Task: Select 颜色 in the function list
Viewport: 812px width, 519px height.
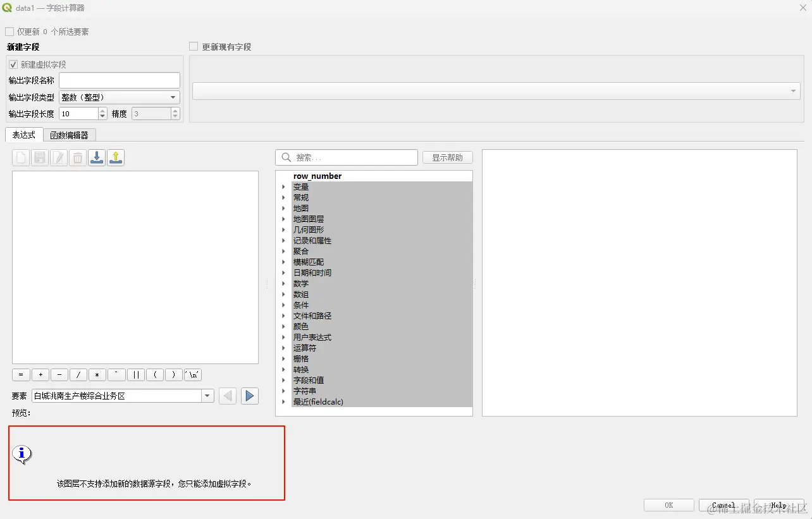Action: point(301,327)
